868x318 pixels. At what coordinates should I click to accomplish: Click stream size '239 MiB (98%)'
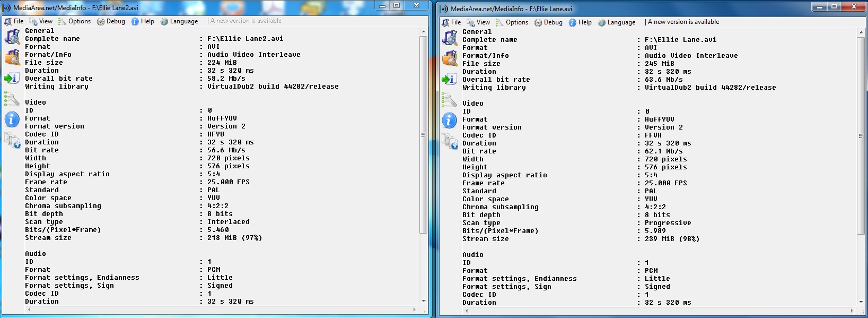point(672,239)
